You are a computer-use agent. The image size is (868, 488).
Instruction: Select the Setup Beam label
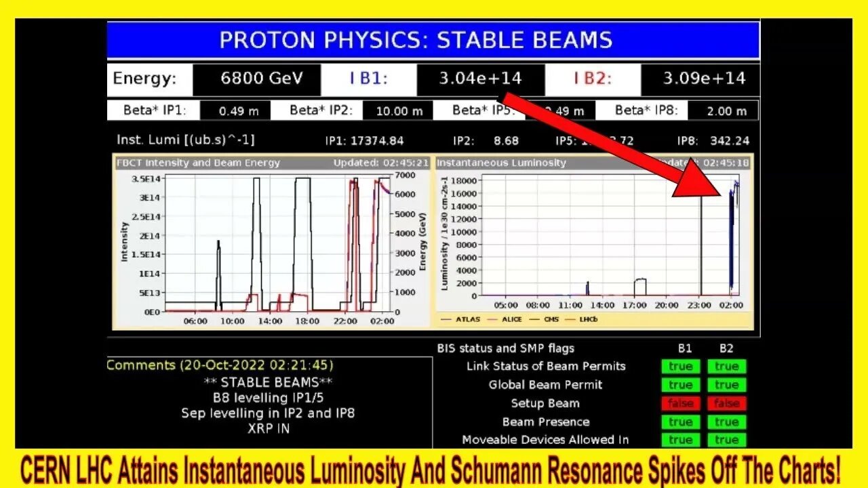545,403
